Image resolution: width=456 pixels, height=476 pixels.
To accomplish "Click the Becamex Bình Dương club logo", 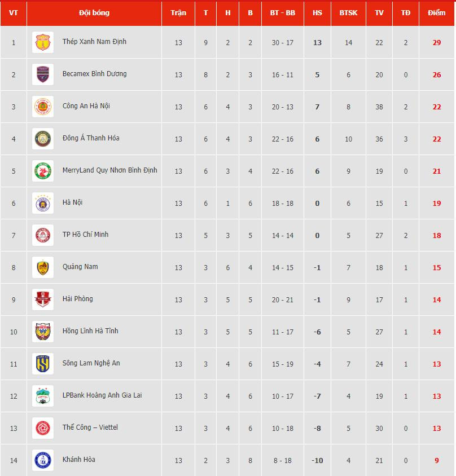I will [x=43, y=74].
